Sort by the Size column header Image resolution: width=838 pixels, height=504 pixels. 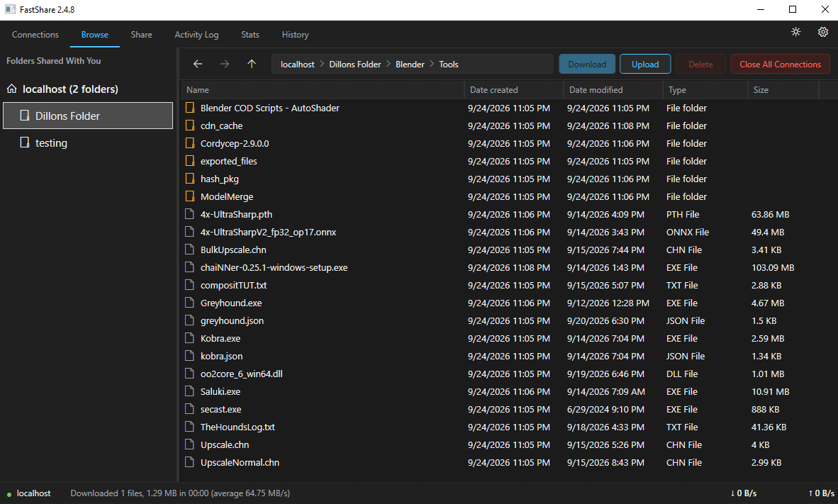click(x=783, y=90)
